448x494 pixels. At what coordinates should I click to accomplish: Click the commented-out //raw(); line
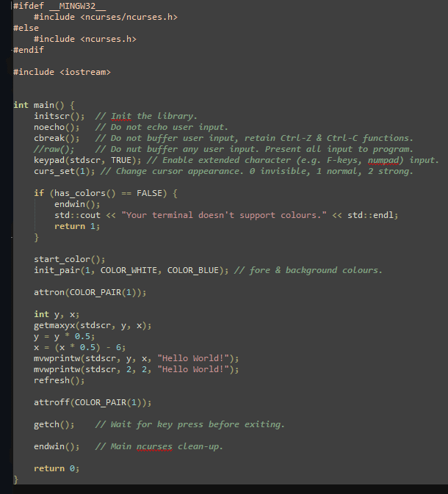click(x=54, y=149)
